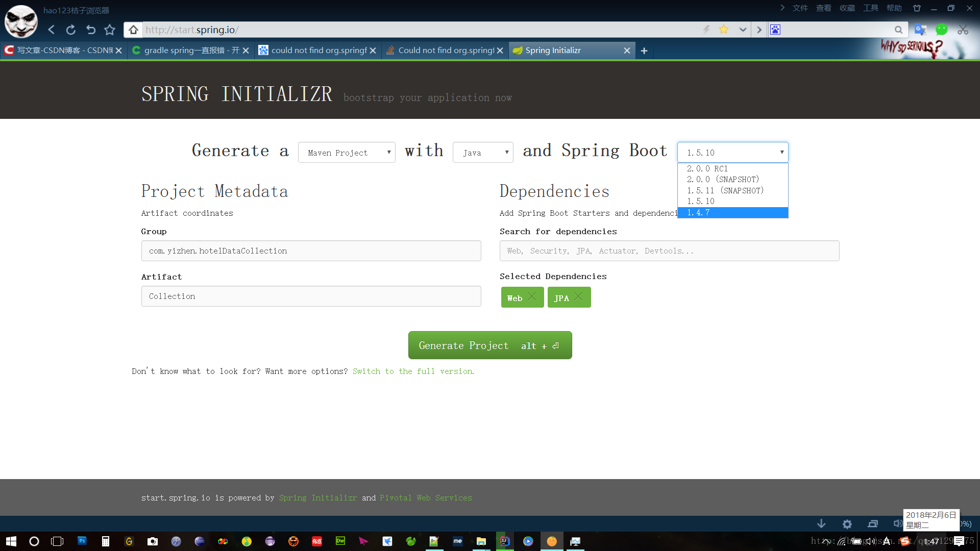Click the Spring Boot version dropdown showing 1.5.10
Image resolution: width=980 pixels, height=551 pixels.
tap(732, 152)
